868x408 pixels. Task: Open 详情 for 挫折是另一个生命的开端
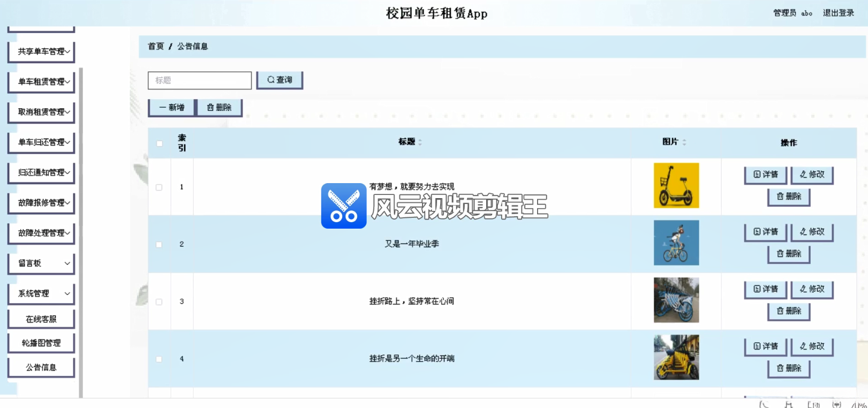766,346
